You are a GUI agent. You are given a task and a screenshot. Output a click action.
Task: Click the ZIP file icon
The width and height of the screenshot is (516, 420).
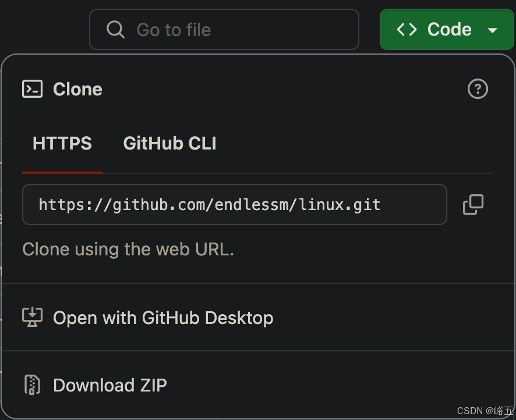(32, 385)
